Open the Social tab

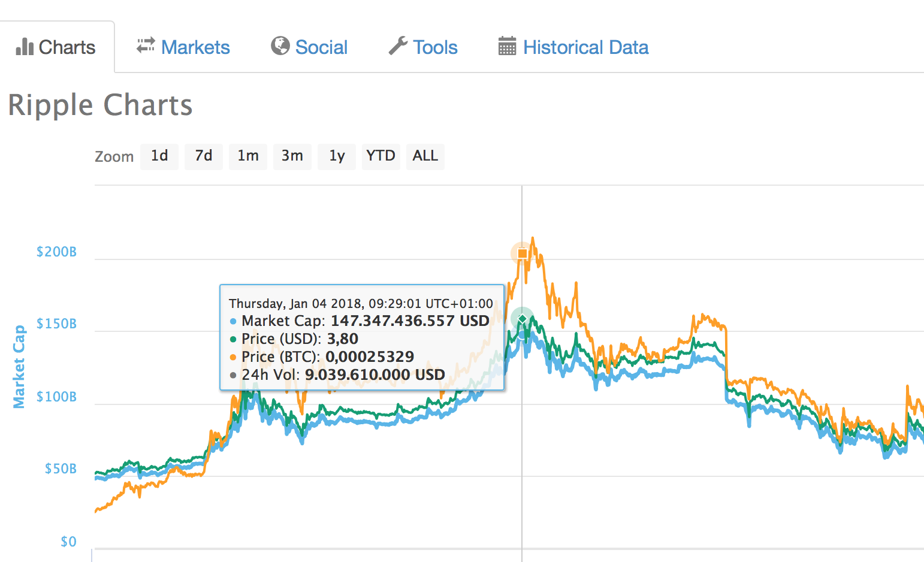(x=309, y=47)
